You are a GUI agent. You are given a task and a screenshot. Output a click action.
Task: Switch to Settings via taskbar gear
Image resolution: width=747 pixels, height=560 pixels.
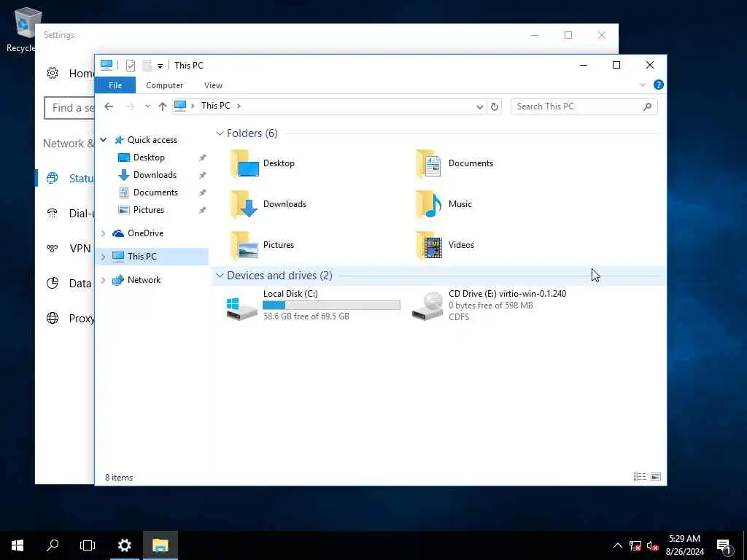pyautogui.click(x=125, y=545)
